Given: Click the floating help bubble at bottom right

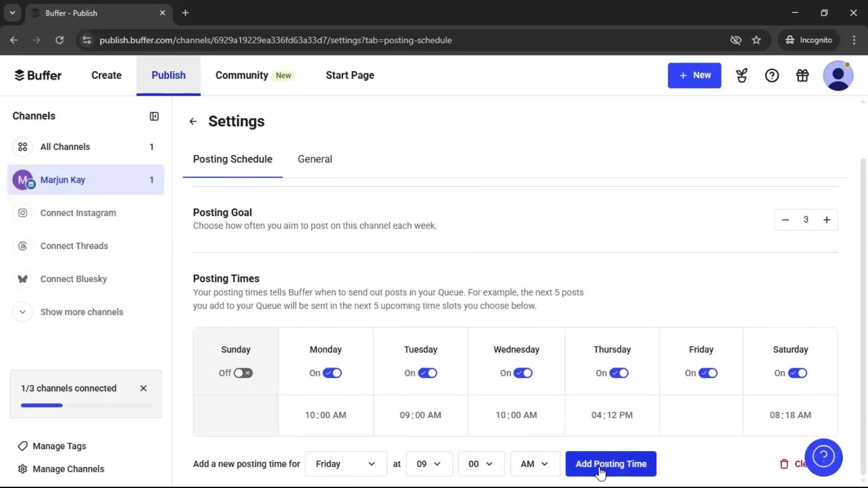Looking at the screenshot, I should [x=824, y=457].
